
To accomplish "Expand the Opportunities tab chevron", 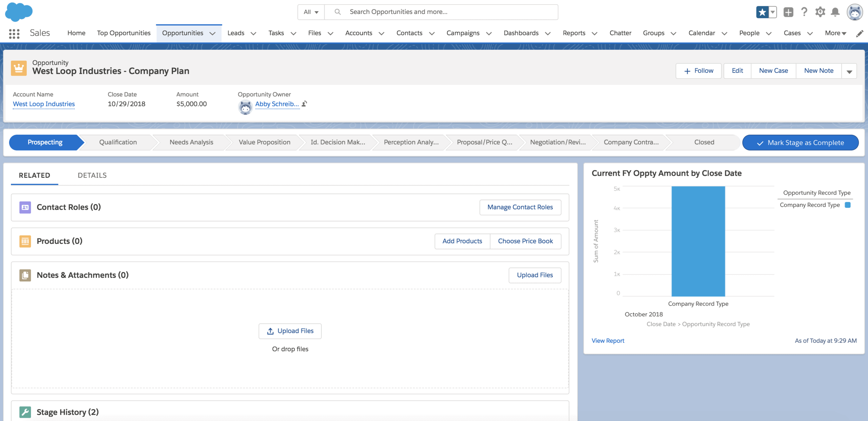I will click(212, 33).
